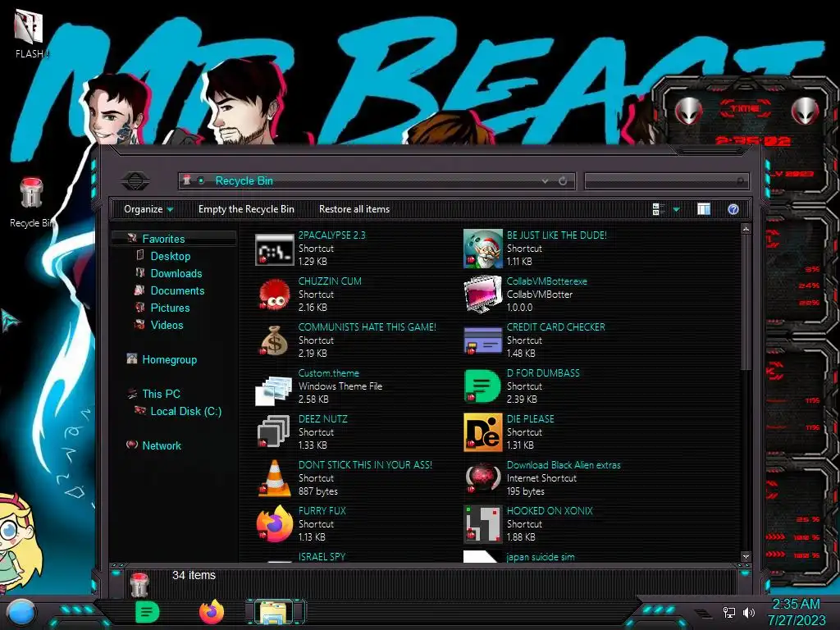Select This PC in the navigation pane
The image size is (840, 630).
click(x=161, y=394)
